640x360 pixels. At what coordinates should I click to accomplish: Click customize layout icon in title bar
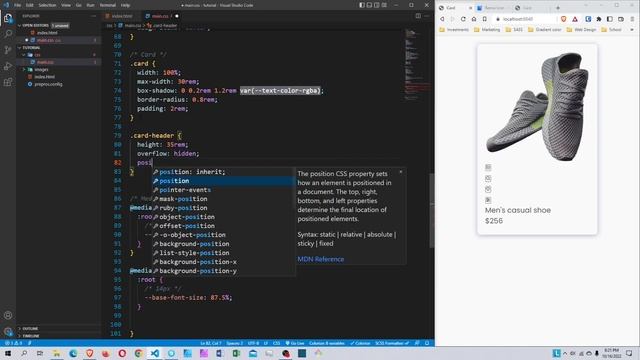384,5
